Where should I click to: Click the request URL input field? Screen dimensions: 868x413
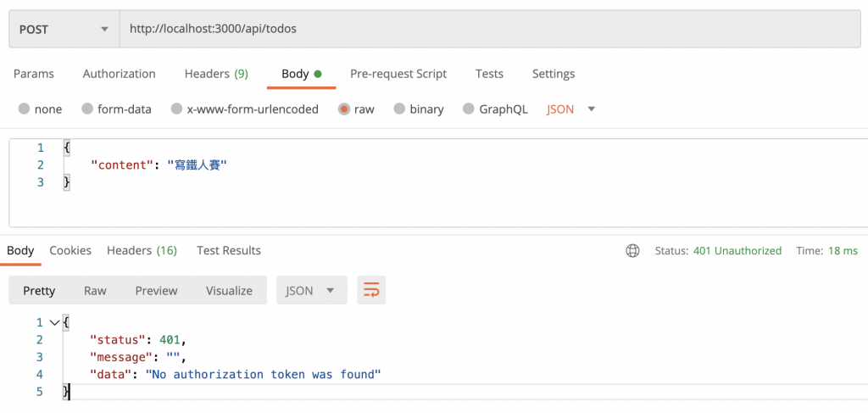click(492, 29)
